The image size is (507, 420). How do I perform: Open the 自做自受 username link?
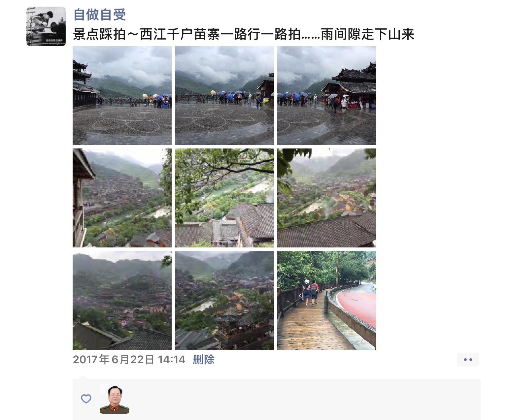[99, 15]
